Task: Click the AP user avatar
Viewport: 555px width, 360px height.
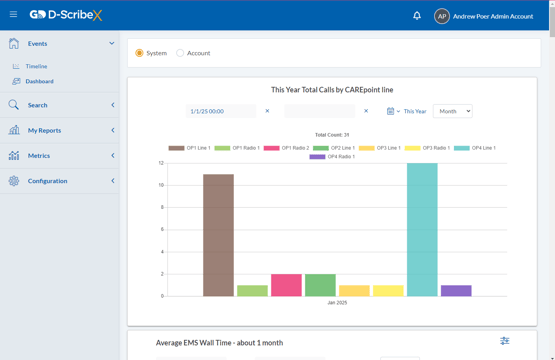Action: pyautogui.click(x=442, y=16)
